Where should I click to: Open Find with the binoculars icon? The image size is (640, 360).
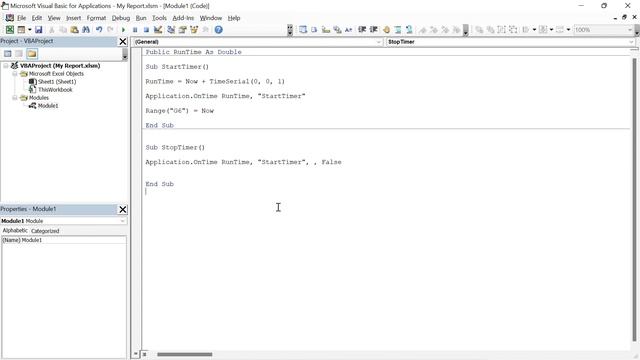coord(86,30)
